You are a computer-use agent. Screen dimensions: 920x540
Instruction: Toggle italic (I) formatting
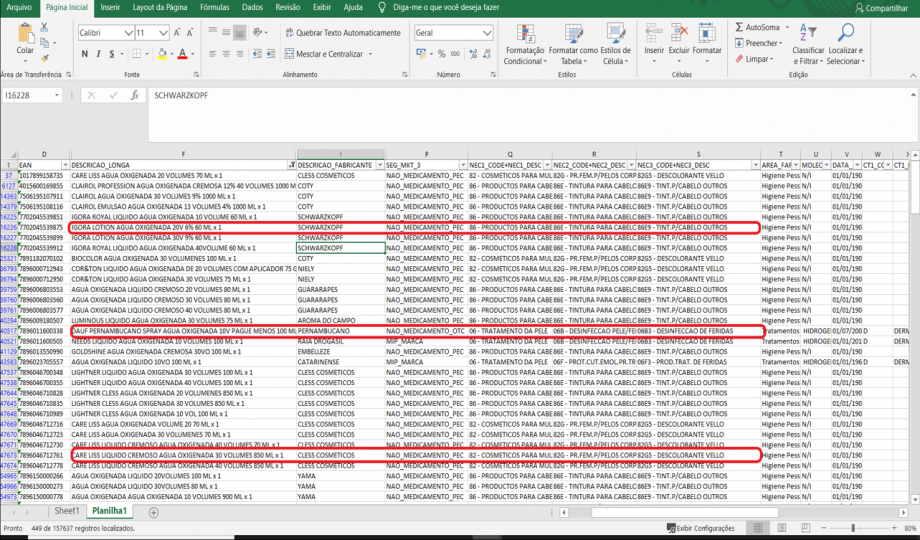[x=97, y=54]
